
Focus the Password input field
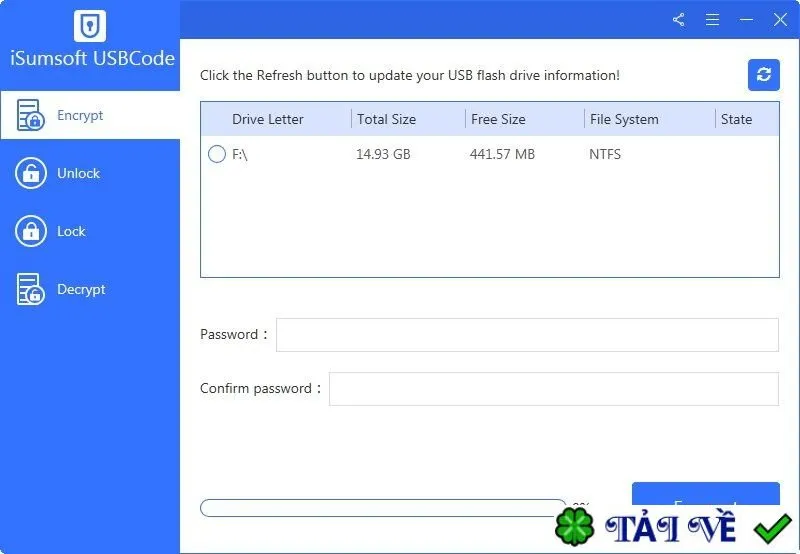pos(528,335)
